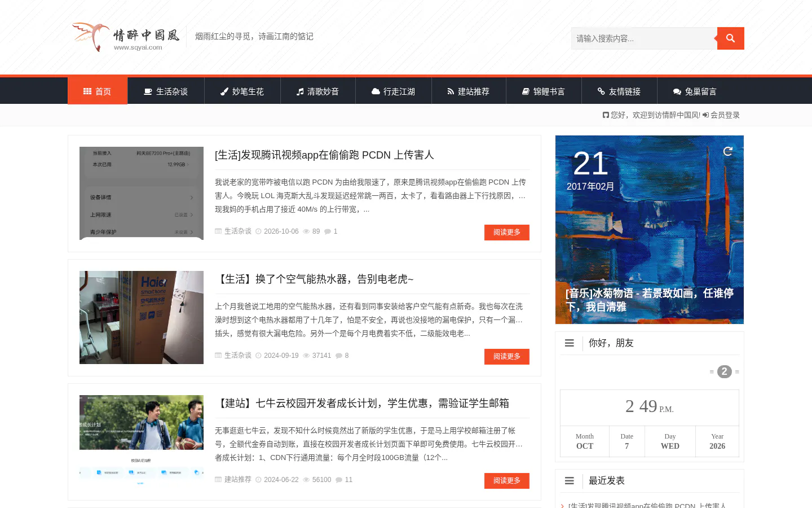Click the refresh icon on the banner
The height and width of the screenshot is (508, 812).
(728, 151)
